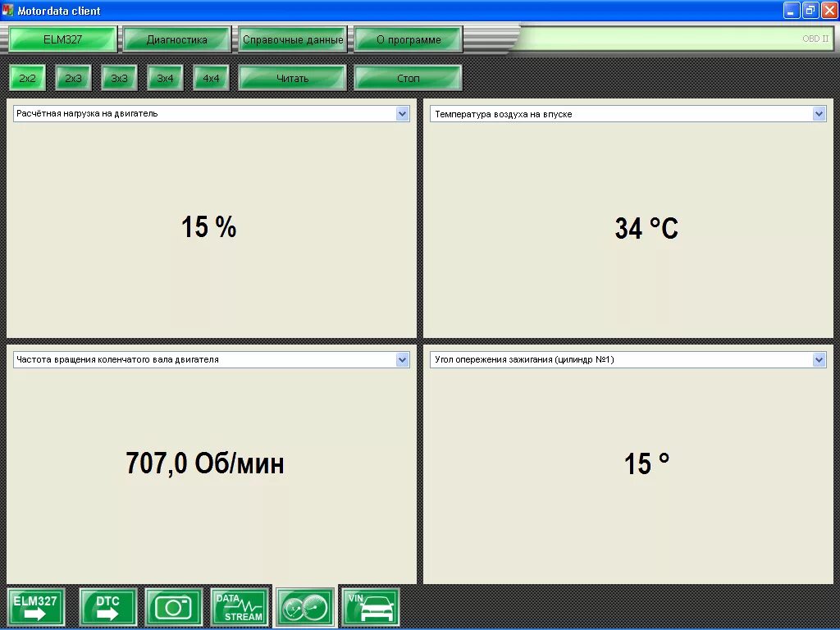Open the DTC trouble codes icon
The image size is (840, 630).
pos(108,607)
